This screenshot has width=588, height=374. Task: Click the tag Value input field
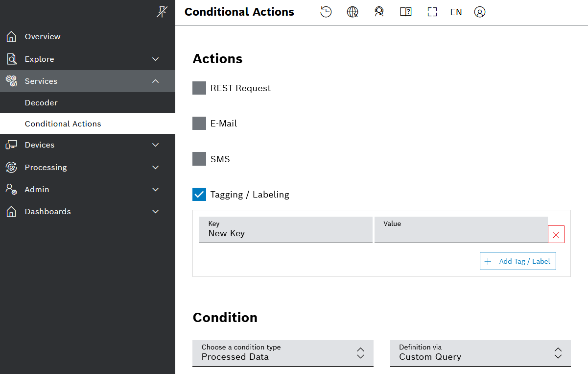[x=461, y=230]
